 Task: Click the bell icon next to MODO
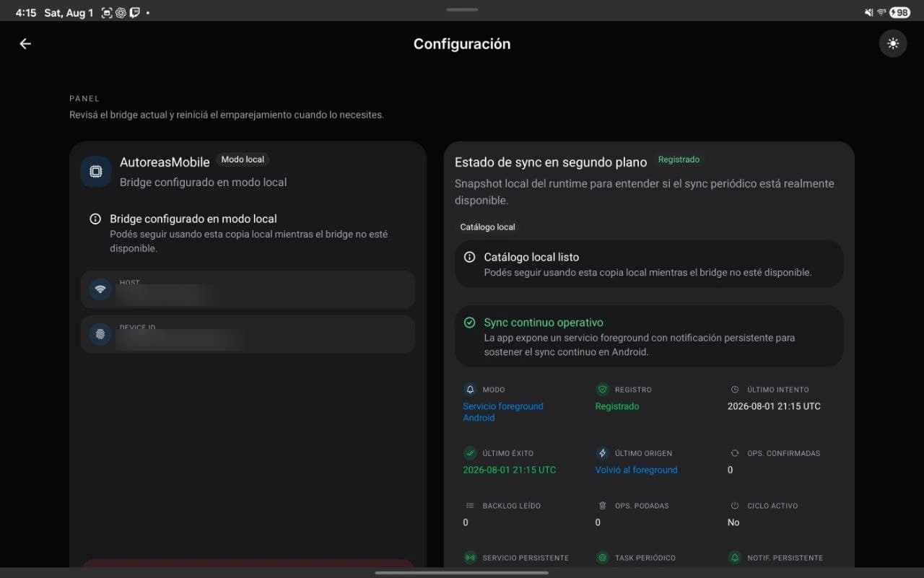(470, 389)
